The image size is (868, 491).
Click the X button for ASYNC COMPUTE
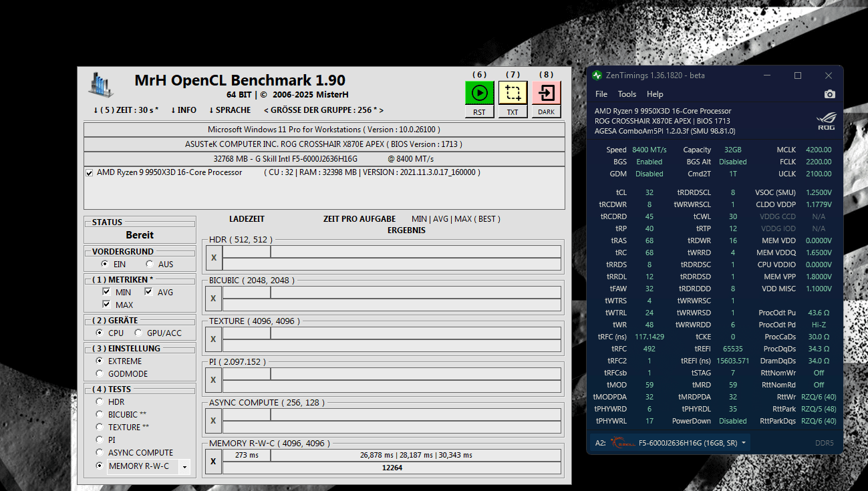point(213,420)
